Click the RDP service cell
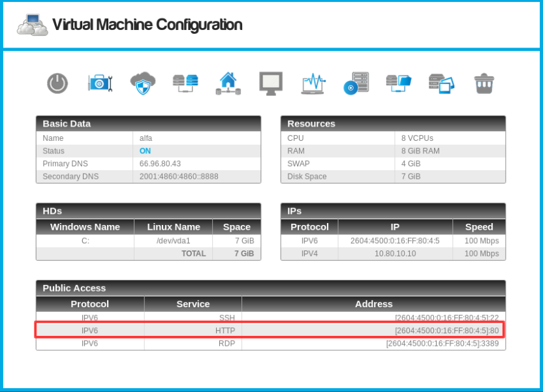 tap(193, 343)
